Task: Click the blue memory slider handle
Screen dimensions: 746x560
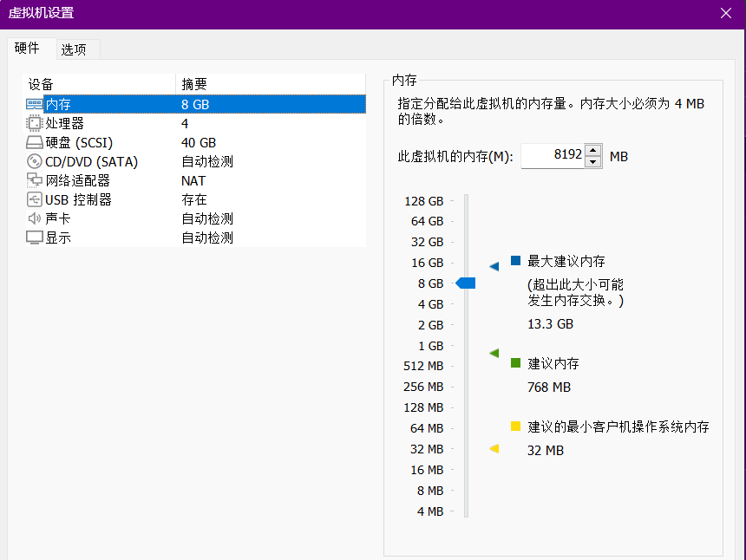Action: [x=466, y=283]
